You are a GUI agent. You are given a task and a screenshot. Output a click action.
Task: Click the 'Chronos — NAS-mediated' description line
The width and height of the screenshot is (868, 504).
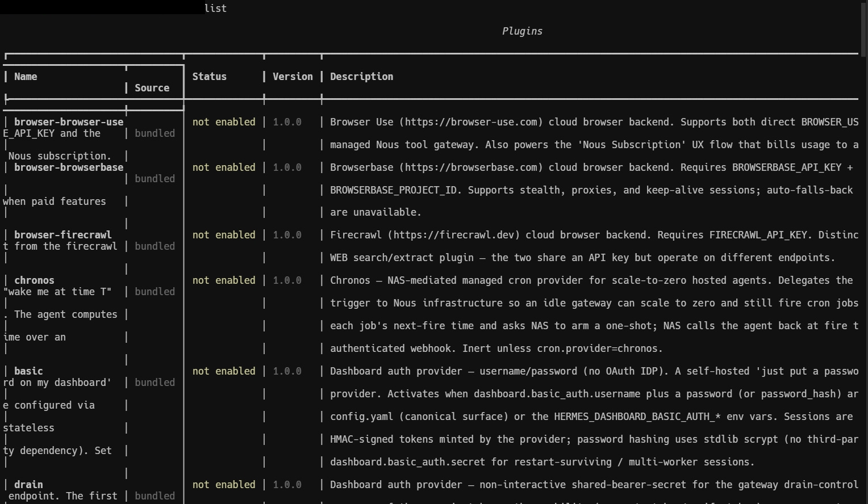coord(591,280)
